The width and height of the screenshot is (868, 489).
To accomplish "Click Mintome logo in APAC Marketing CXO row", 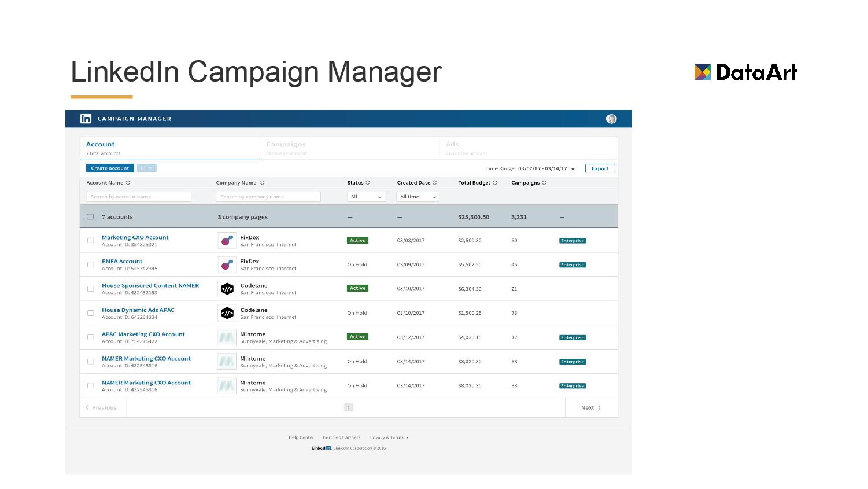I will point(227,337).
